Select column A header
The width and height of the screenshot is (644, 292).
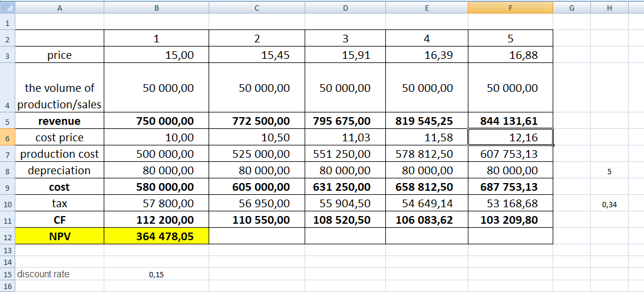[60, 7]
